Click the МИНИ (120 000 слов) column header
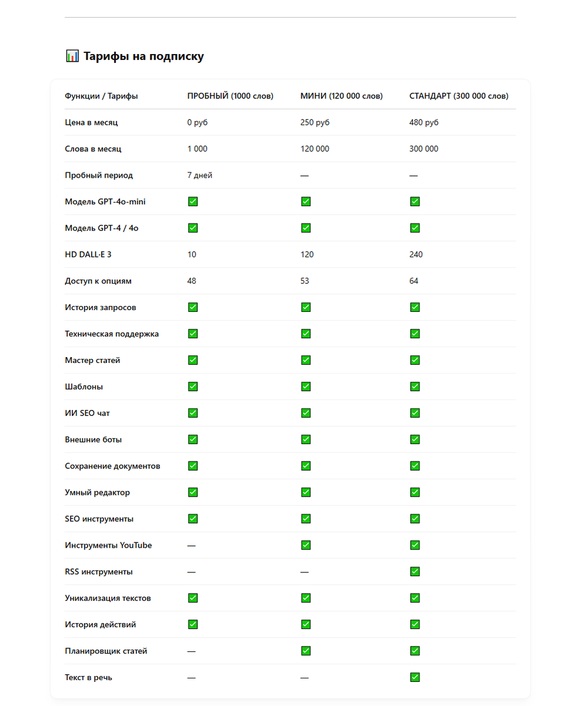588x706 pixels. click(x=341, y=96)
